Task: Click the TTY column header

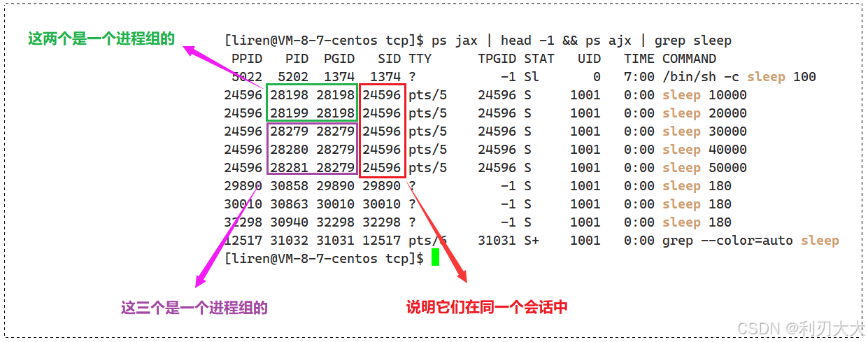Action: pyautogui.click(x=420, y=59)
